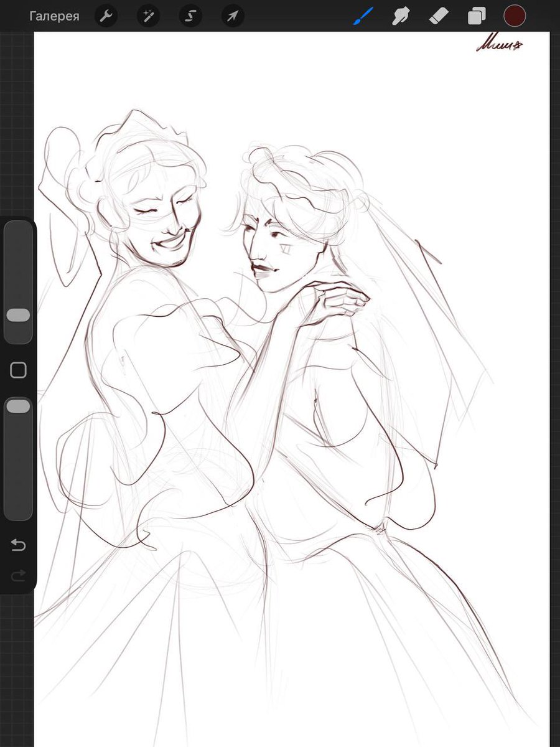Image resolution: width=560 pixels, height=747 pixels.
Task: Open the Actions menu via wrench icon
Action: (x=105, y=16)
